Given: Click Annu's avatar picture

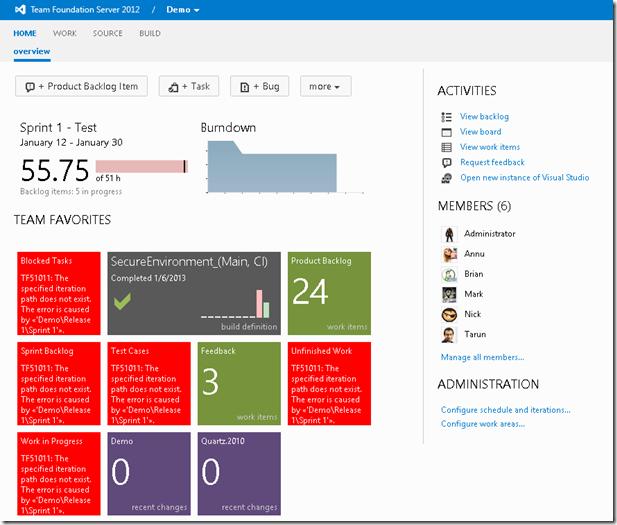Looking at the screenshot, I should pyautogui.click(x=449, y=254).
